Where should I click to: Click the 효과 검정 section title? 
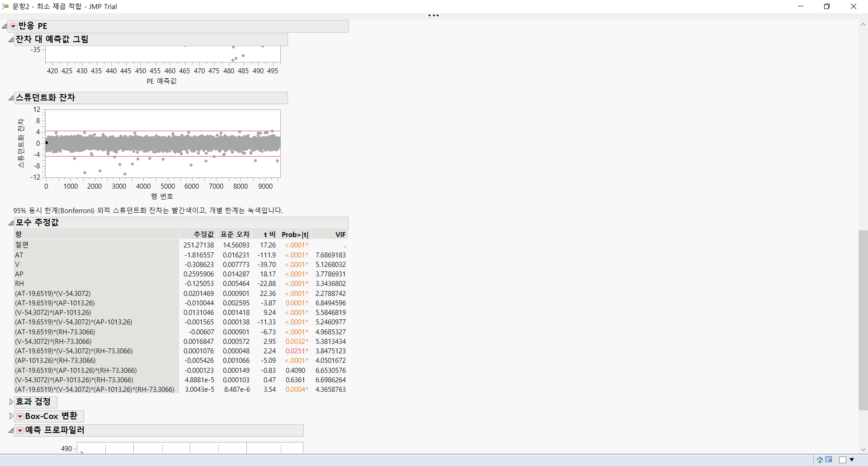pos(33,402)
